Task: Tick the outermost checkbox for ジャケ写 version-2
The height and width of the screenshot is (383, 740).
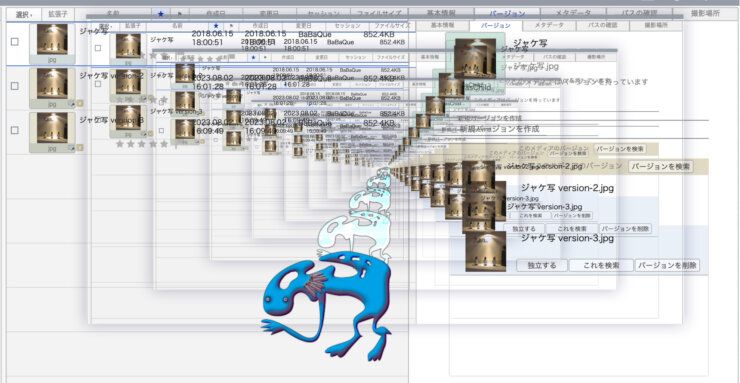Action: click(x=15, y=86)
